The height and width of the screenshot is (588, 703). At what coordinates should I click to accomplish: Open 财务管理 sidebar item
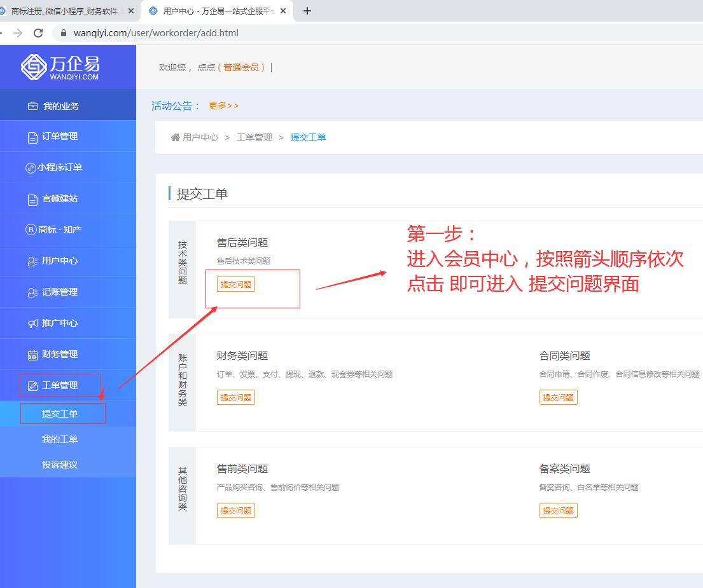tap(68, 354)
